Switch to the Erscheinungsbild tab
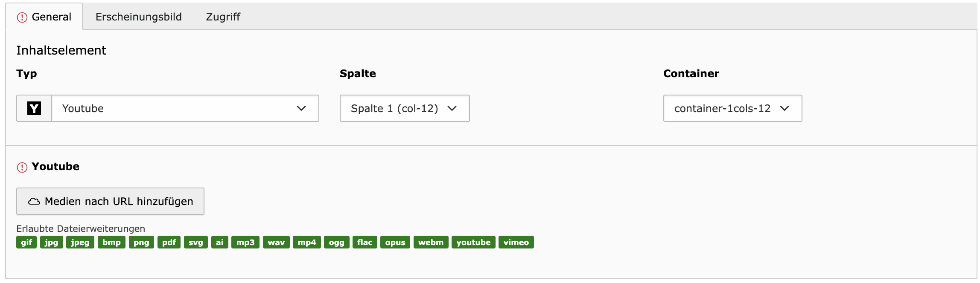980x283 pixels. coord(138,17)
